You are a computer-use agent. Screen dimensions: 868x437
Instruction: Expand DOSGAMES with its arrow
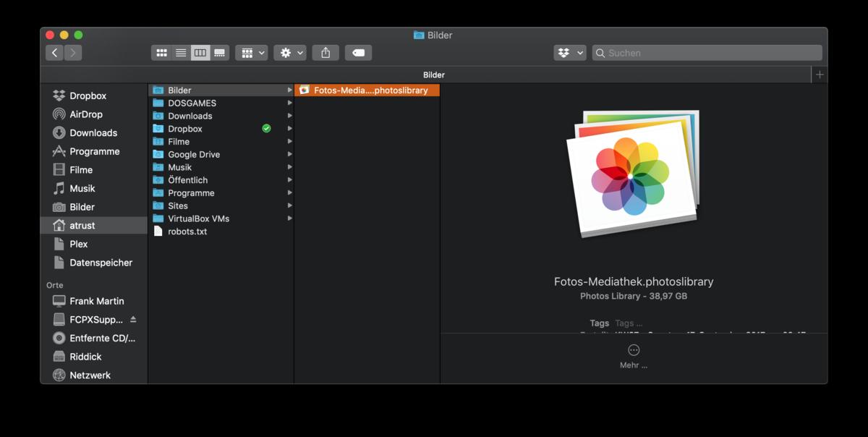pyautogui.click(x=289, y=103)
